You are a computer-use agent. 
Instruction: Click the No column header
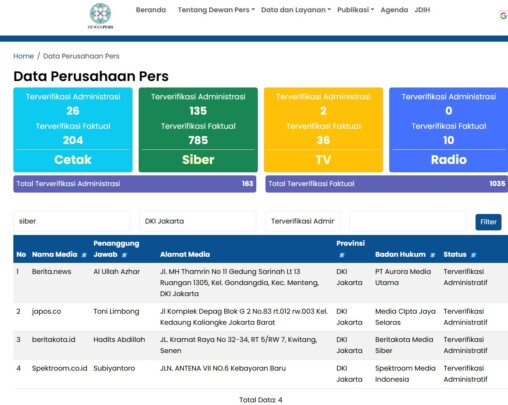click(21, 254)
